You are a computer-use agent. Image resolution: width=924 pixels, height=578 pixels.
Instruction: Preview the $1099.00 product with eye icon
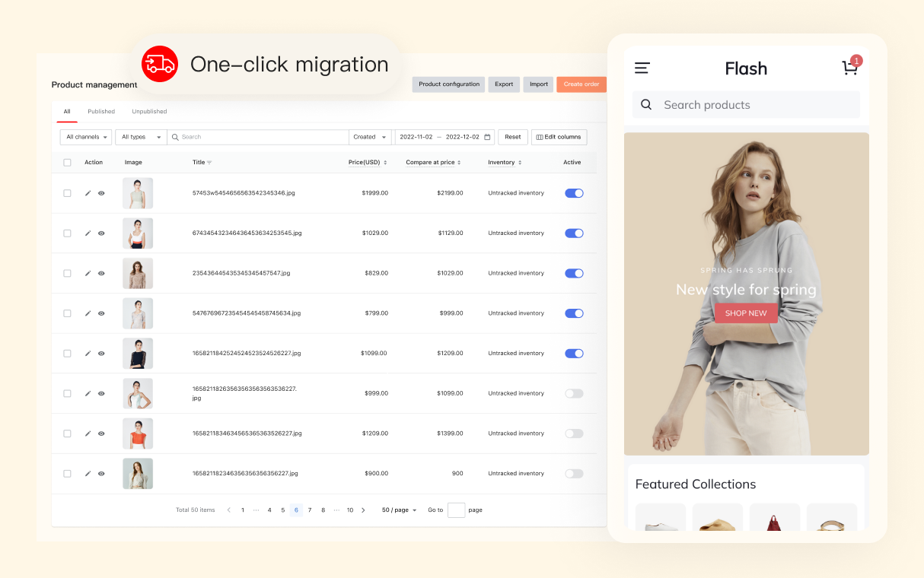(101, 354)
